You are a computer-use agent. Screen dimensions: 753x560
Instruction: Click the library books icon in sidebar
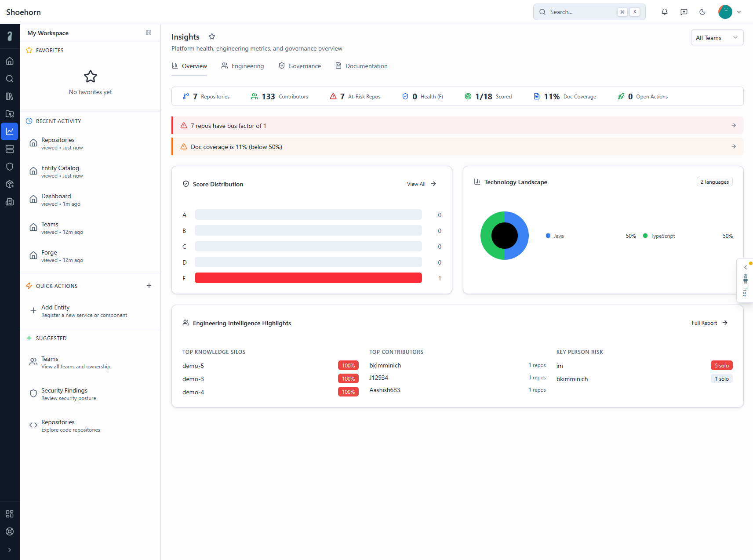[x=10, y=96]
